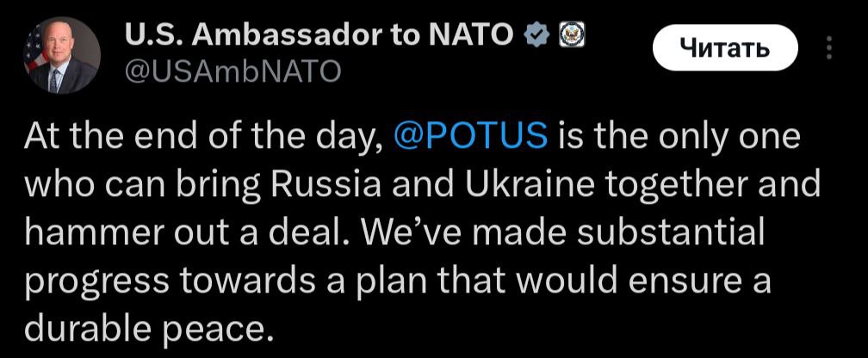Follow the @POTUS mention link
The width and height of the screenshot is (868, 358).
point(469,137)
